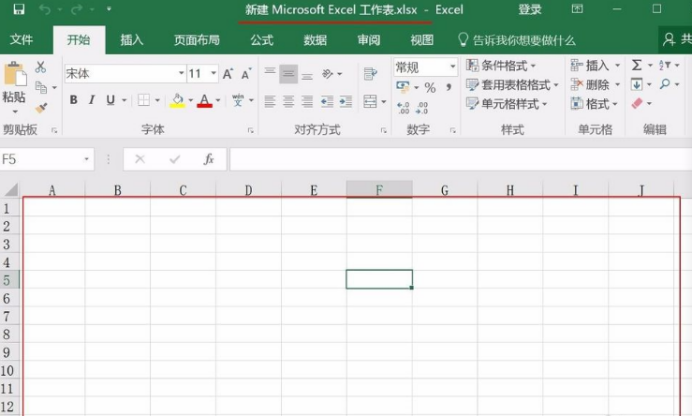Undo the last action
The width and height of the screenshot is (692, 416).
coord(45,9)
